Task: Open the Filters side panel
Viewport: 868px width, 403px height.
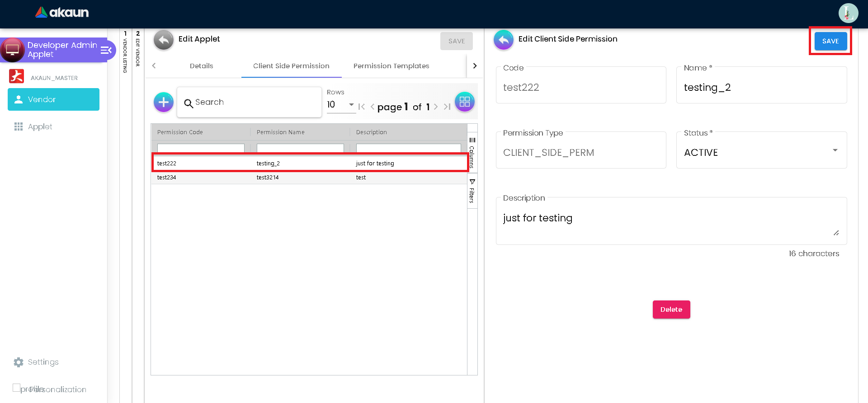Action: [472, 191]
